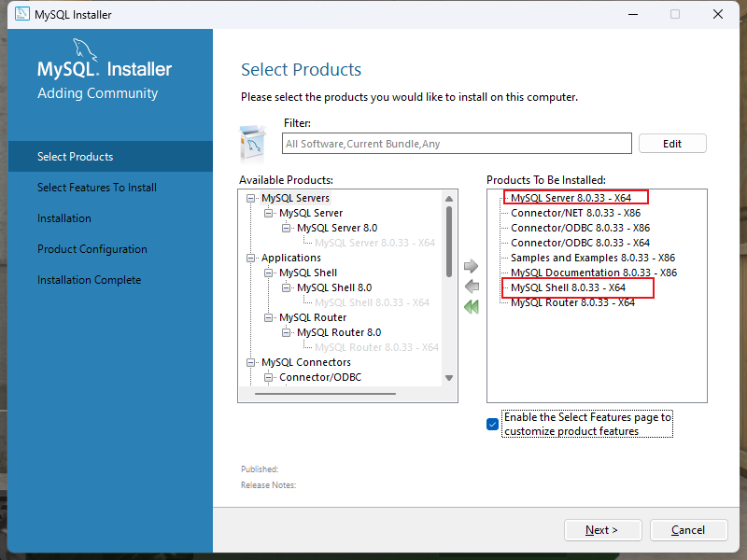Select the MySQL Shell 8.0 tree label
This screenshot has width=747, height=560.
(x=334, y=287)
